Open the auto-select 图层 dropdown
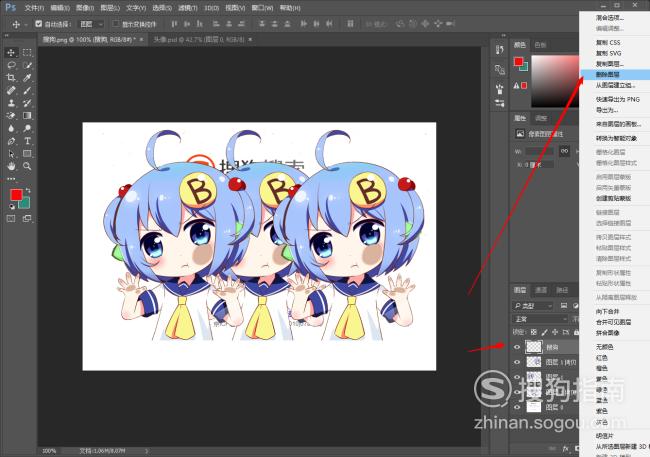This screenshot has height=457, width=650. click(90, 24)
